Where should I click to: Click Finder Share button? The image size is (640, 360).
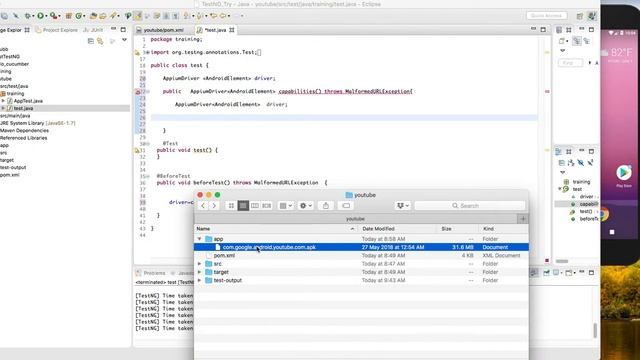[x=326, y=206]
